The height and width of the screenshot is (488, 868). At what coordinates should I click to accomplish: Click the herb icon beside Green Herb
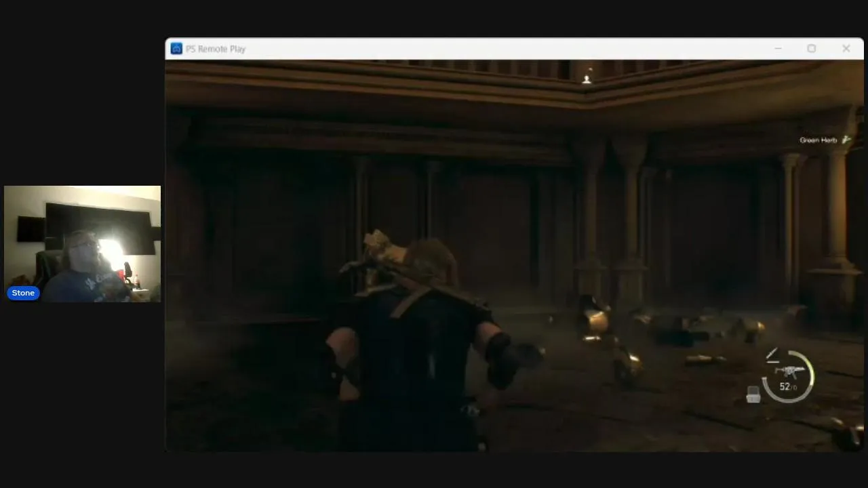pyautogui.click(x=846, y=140)
